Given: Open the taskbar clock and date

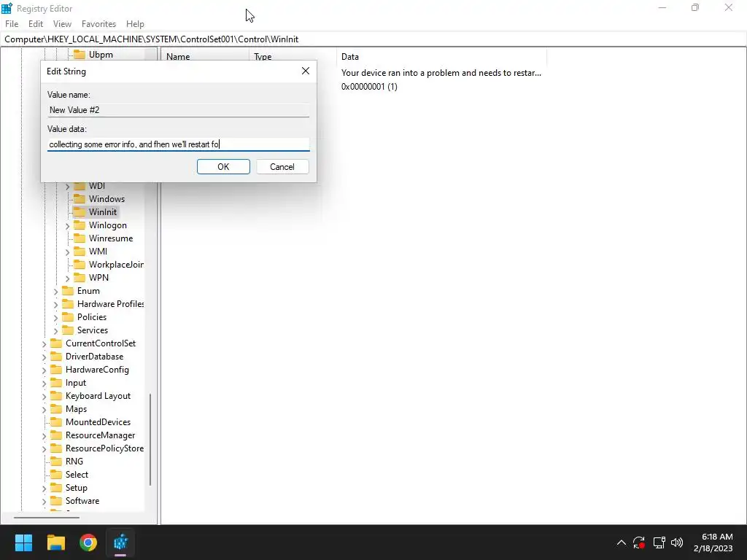Looking at the screenshot, I should point(713,542).
